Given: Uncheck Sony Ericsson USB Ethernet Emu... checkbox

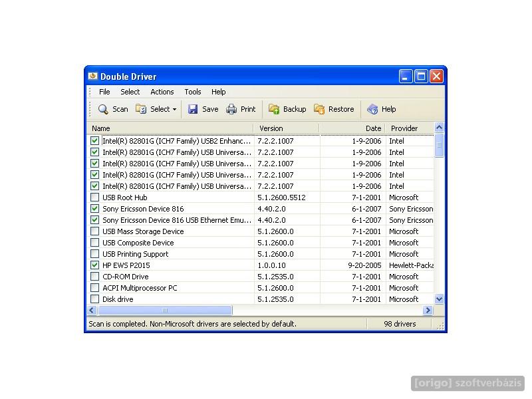Looking at the screenshot, I should (x=95, y=220).
